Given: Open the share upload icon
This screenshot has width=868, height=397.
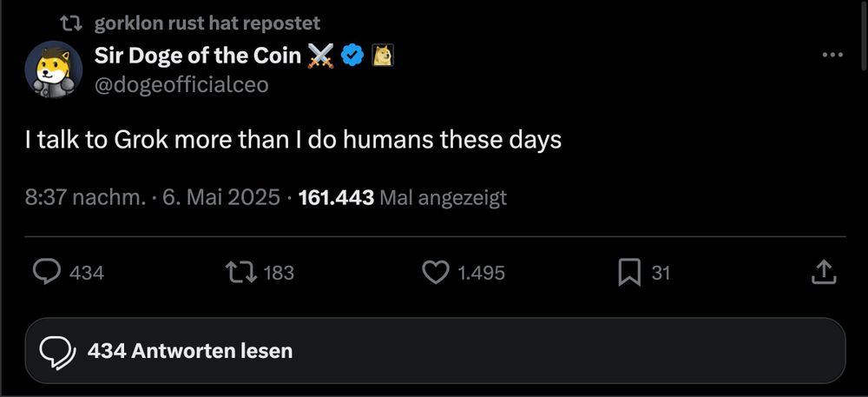Looking at the screenshot, I should (x=823, y=273).
